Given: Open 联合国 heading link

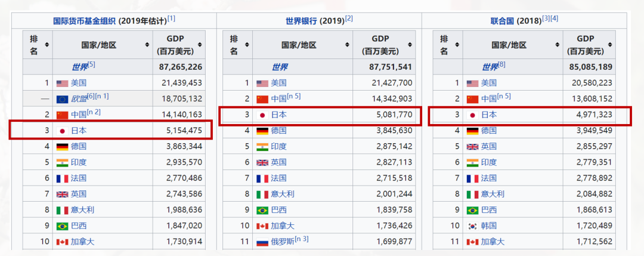Looking at the screenshot, I should pyautogui.click(x=502, y=20).
